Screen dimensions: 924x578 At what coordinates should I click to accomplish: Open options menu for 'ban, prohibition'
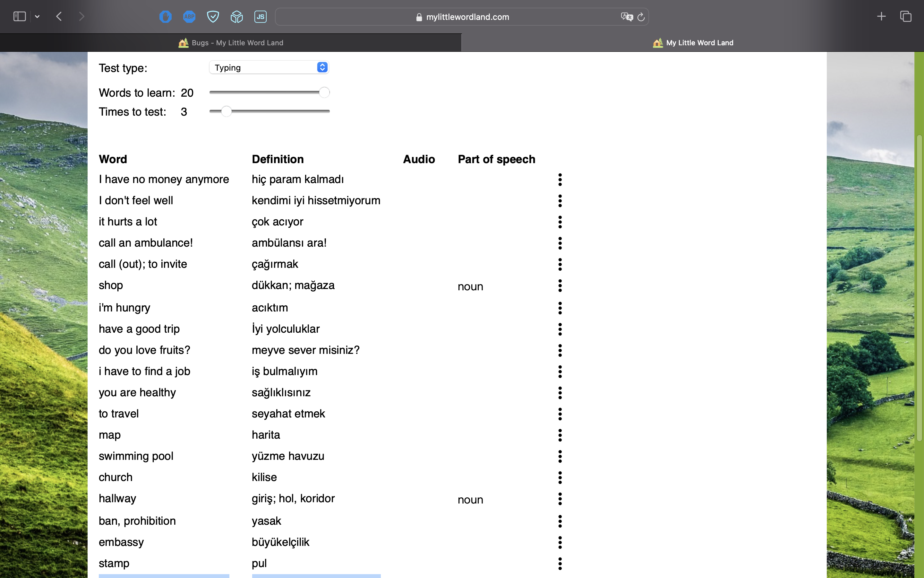pyautogui.click(x=560, y=521)
